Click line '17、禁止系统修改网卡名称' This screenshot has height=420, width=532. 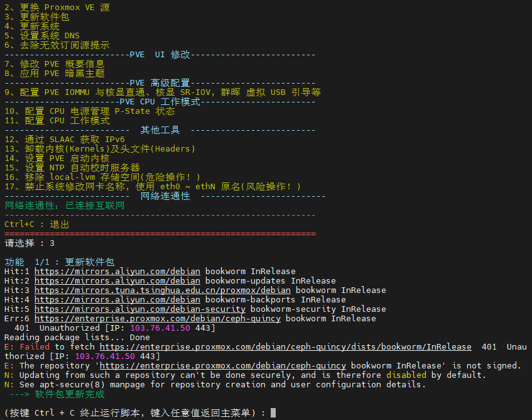pyautogui.click(x=153, y=187)
